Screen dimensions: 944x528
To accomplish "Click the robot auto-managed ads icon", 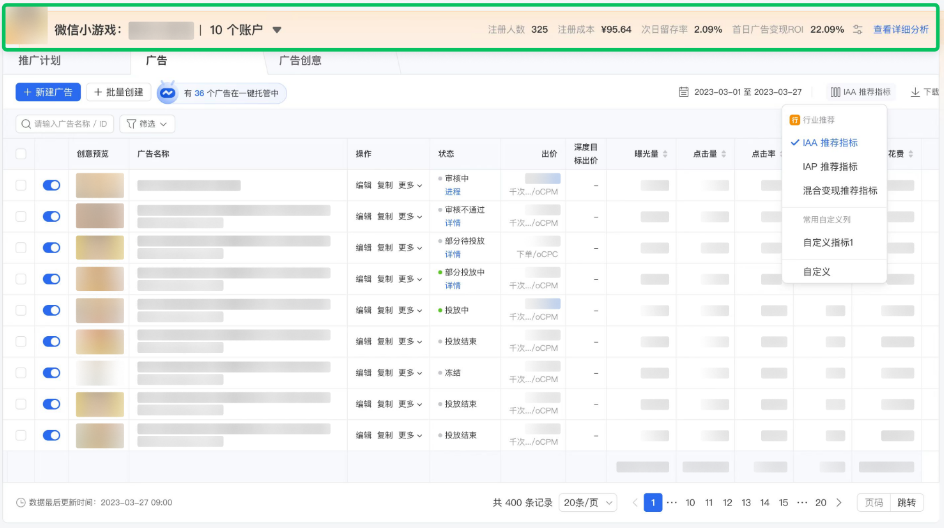I will 167,92.
